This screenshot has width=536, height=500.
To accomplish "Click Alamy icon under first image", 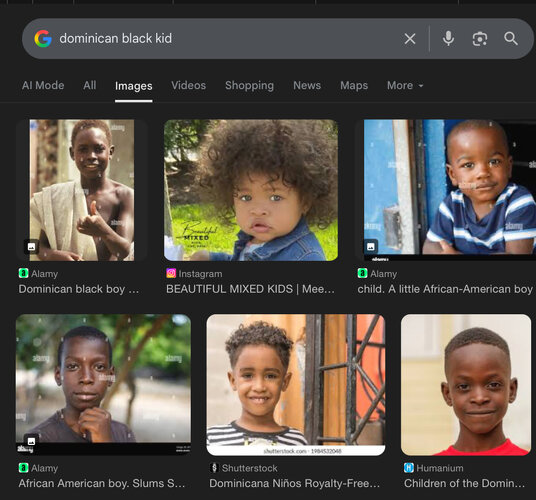I will pos(23,273).
